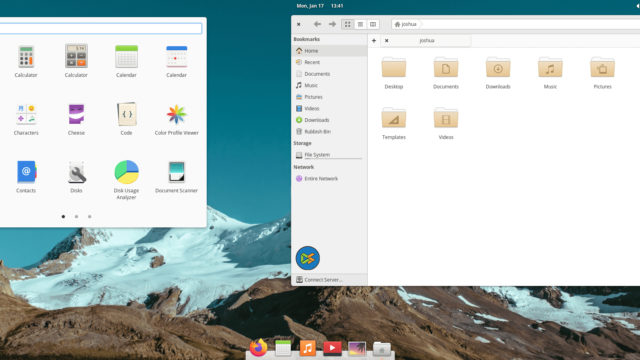Launch Disk Usage Analyzer

pos(126,180)
